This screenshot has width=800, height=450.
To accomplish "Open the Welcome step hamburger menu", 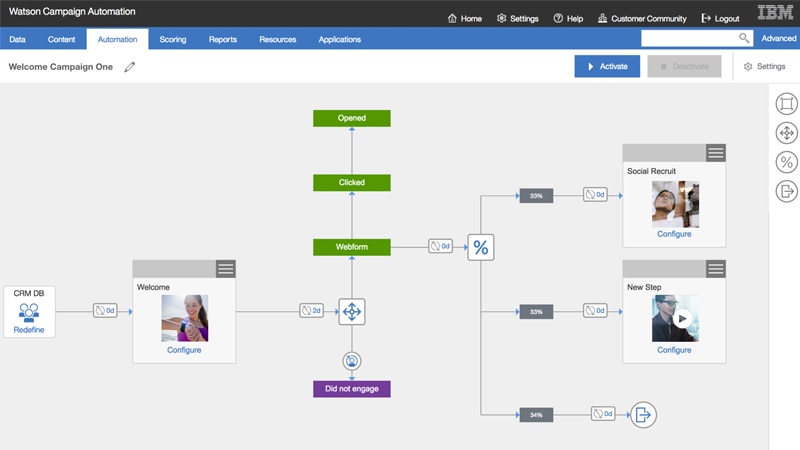I will click(225, 269).
